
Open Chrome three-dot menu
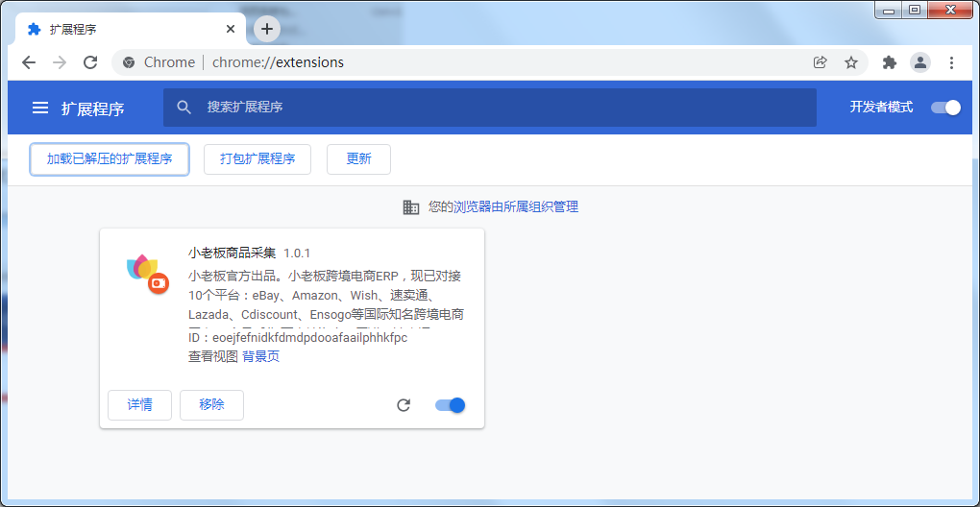coord(951,62)
